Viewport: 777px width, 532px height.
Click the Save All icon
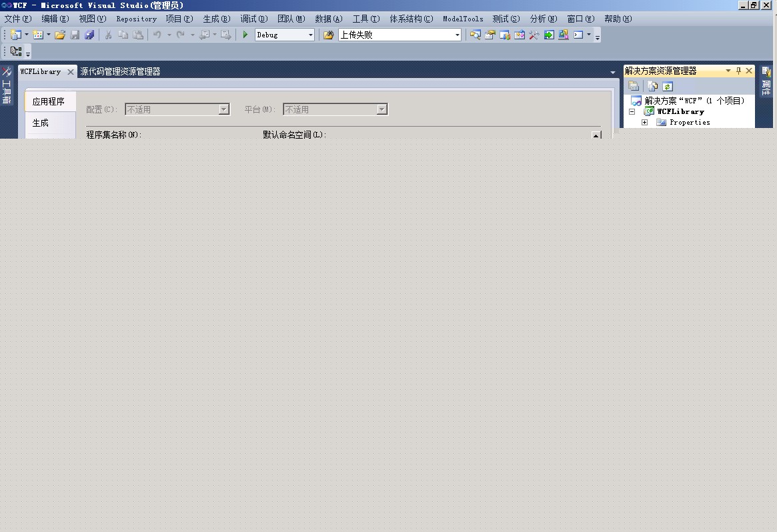pos(89,35)
